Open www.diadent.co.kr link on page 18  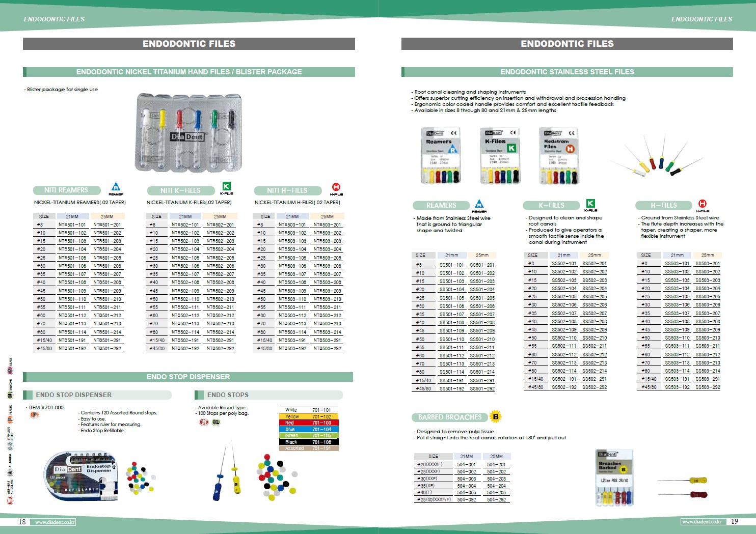coord(55,522)
